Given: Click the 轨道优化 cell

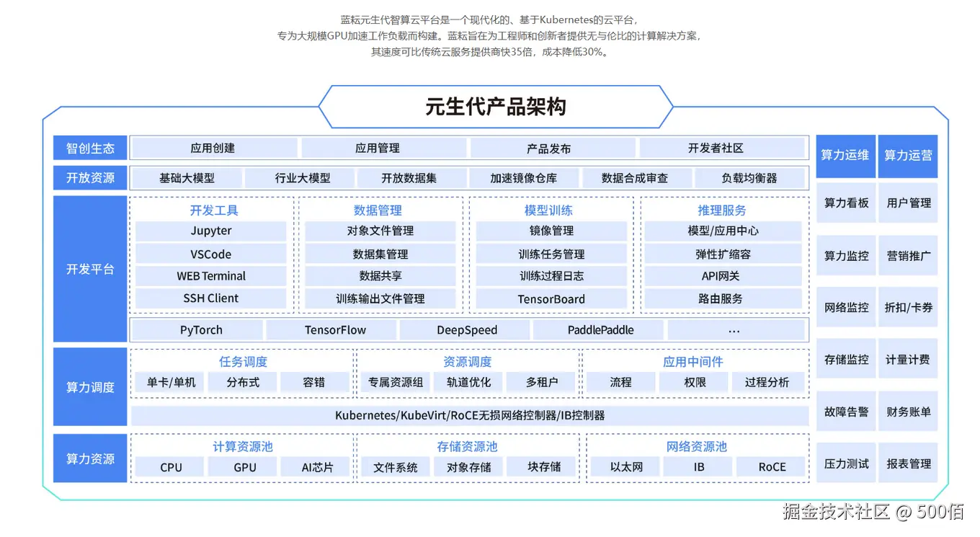Looking at the screenshot, I should tap(469, 383).
